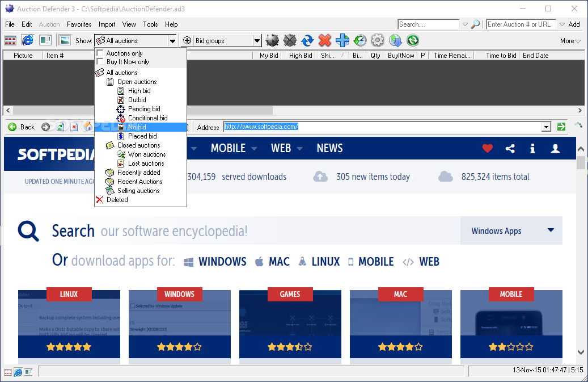588x382 pixels.
Task: Click the share icon on Softpedia header
Action: tap(510, 149)
